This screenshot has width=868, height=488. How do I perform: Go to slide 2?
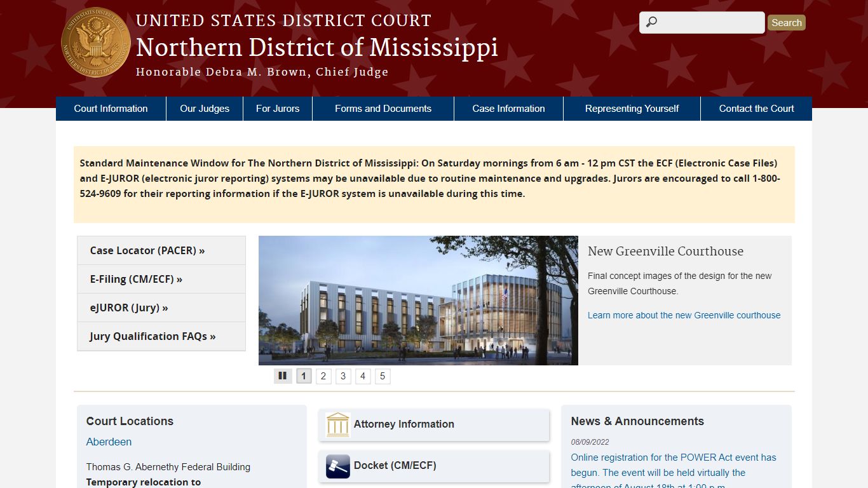coord(323,376)
